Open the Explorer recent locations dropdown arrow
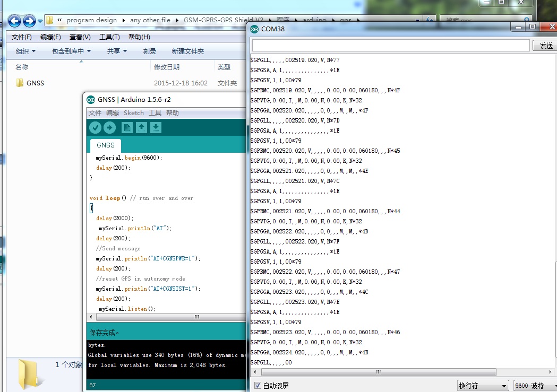 40,21
